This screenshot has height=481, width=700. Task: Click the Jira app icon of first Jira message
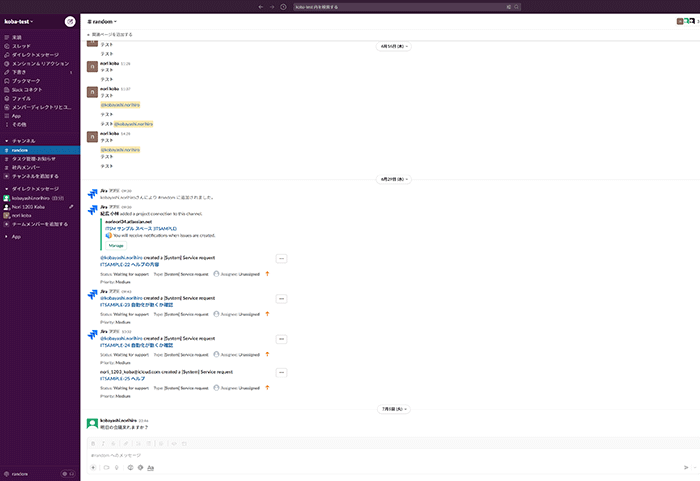[92, 193]
